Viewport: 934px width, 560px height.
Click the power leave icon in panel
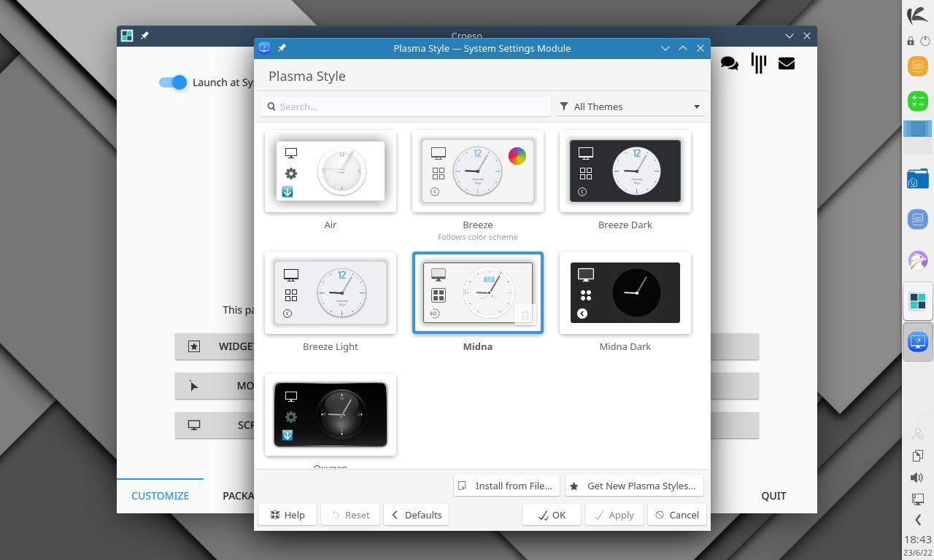(925, 41)
